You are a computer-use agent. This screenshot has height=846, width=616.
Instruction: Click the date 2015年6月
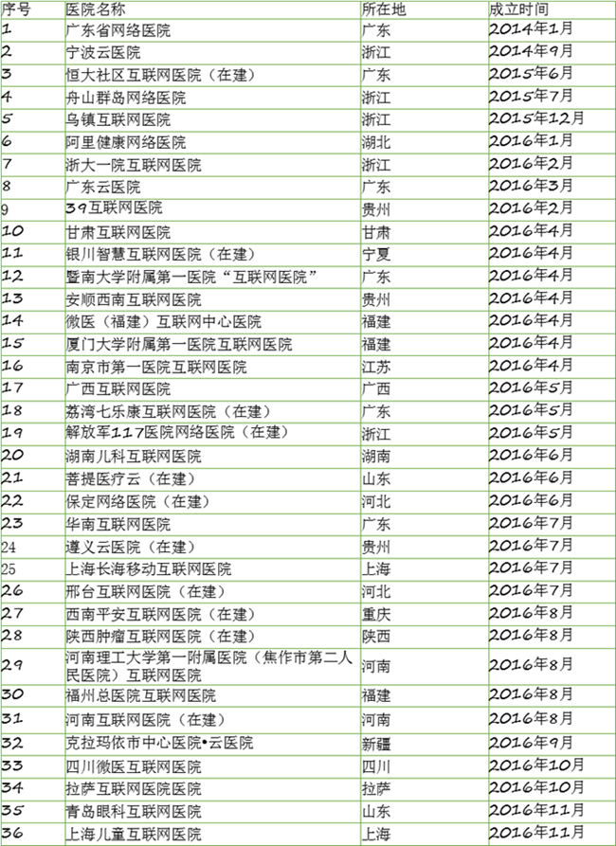point(531,73)
